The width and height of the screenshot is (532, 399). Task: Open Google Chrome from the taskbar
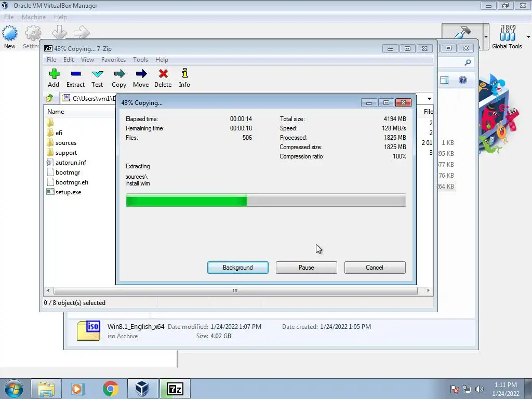pos(110,389)
